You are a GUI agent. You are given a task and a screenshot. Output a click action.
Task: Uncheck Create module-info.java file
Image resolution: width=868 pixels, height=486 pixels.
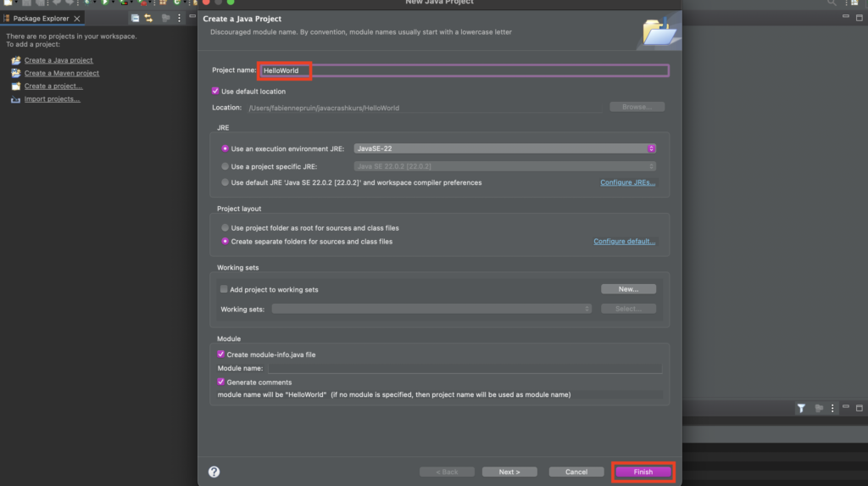pos(221,355)
